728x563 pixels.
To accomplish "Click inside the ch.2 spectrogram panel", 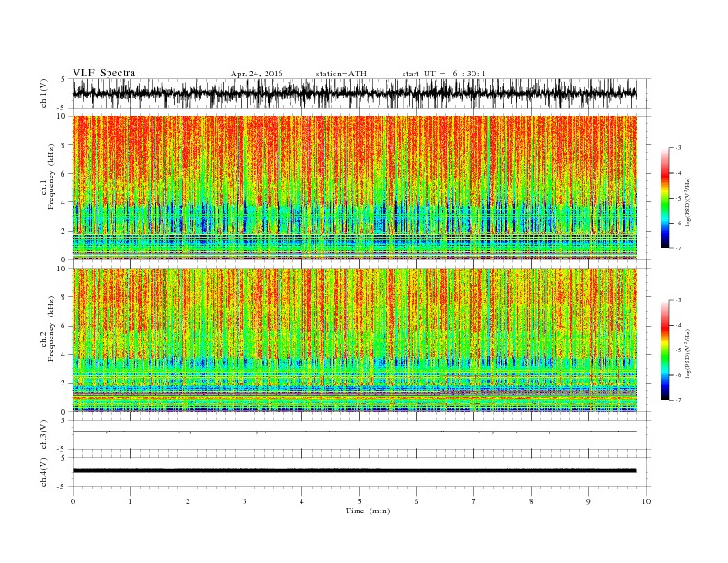I will click(x=354, y=340).
